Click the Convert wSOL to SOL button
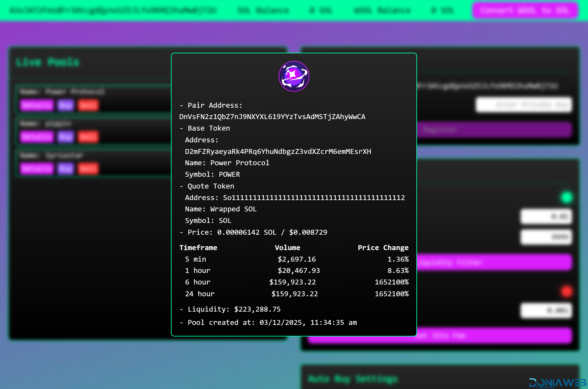The width and height of the screenshot is (588, 389). click(525, 10)
